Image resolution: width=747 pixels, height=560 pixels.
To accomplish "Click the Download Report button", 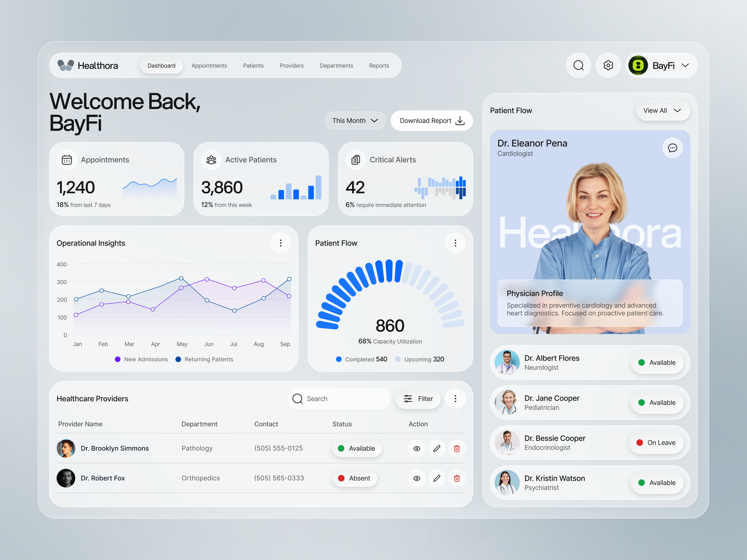I will click(x=432, y=121).
